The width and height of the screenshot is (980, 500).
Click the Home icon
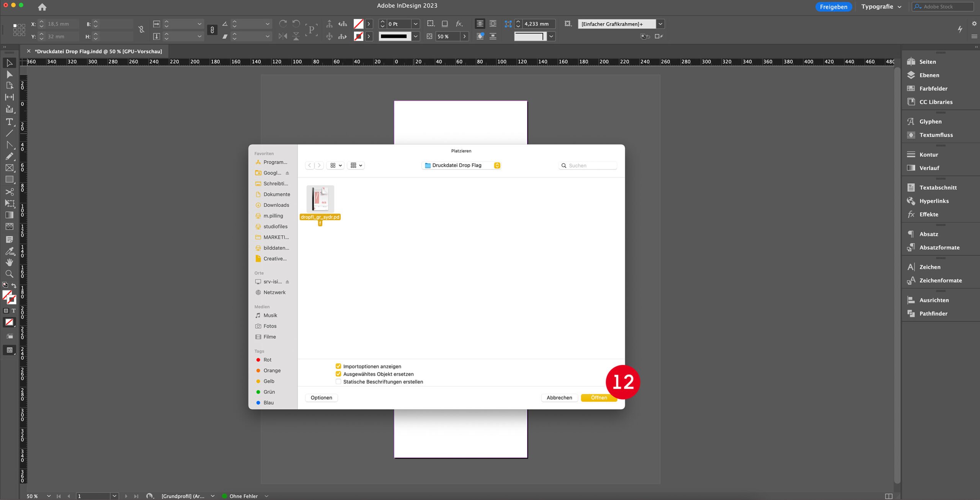click(x=42, y=7)
